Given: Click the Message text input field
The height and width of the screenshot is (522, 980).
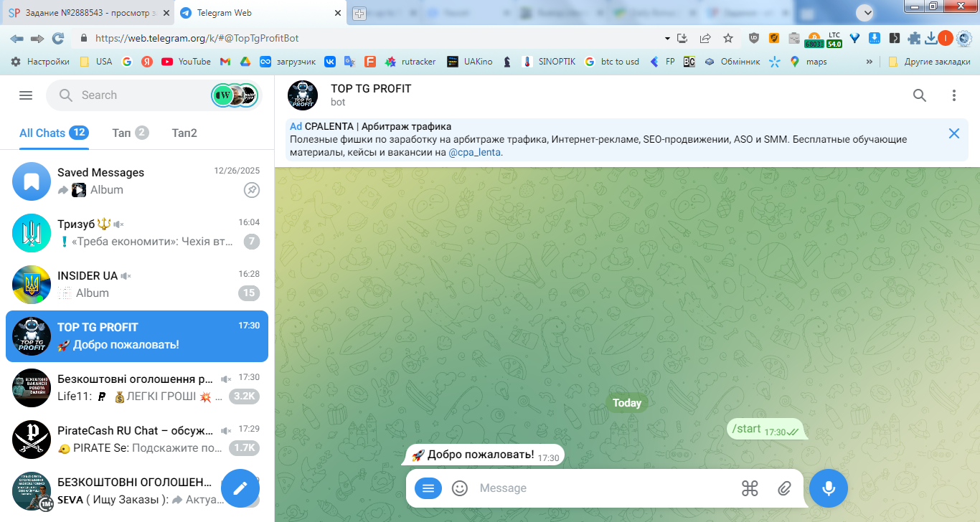Looking at the screenshot, I should tap(603, 488).
